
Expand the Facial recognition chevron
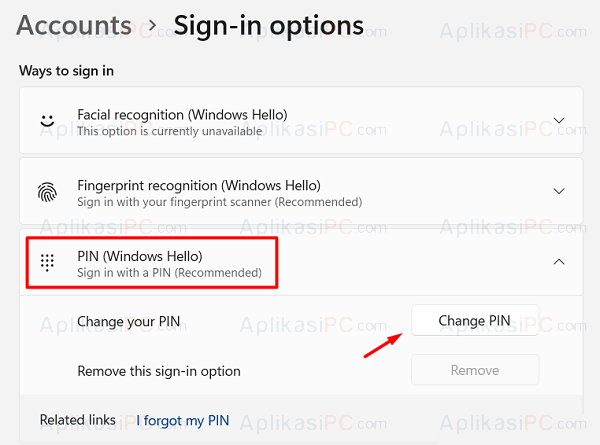tap(559, 121)
